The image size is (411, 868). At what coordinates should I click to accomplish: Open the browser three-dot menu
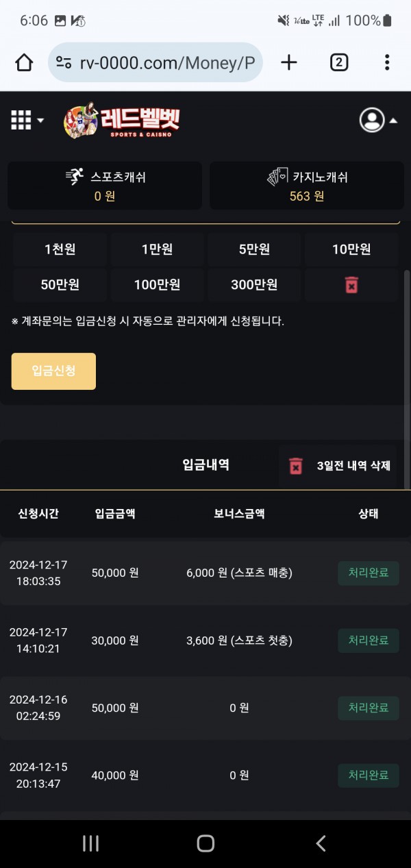pos(387,63)
